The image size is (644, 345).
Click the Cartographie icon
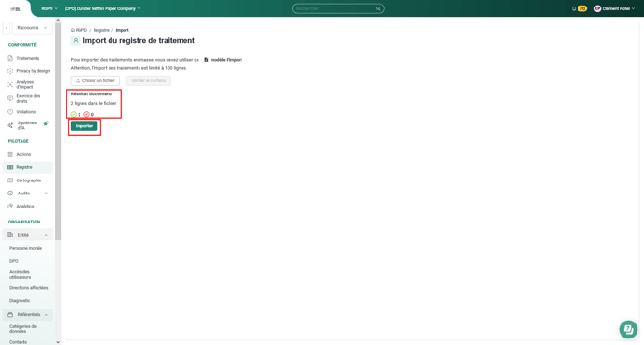click(x=10, y=180)
